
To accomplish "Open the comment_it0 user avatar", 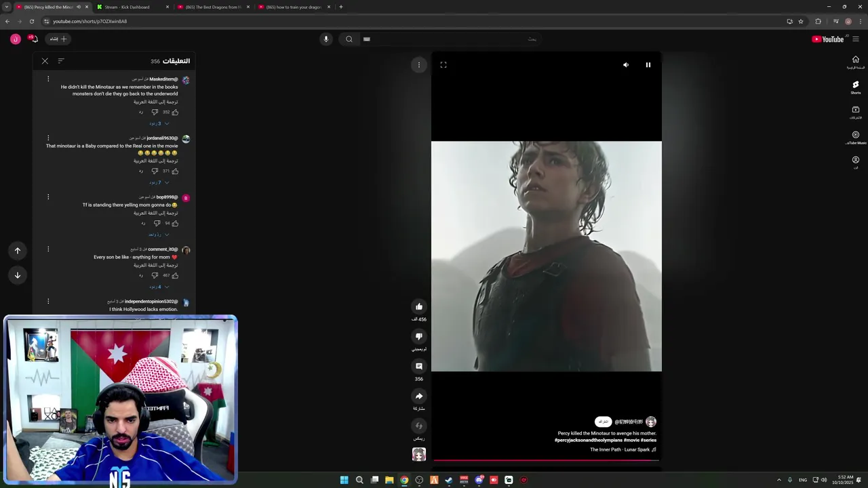I will 186,250.
